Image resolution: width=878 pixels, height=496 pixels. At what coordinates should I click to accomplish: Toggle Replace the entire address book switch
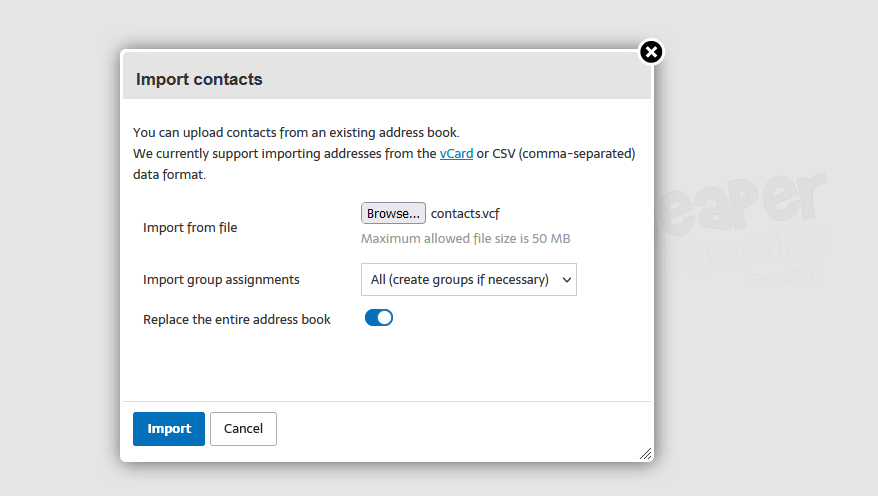[379, 318]
